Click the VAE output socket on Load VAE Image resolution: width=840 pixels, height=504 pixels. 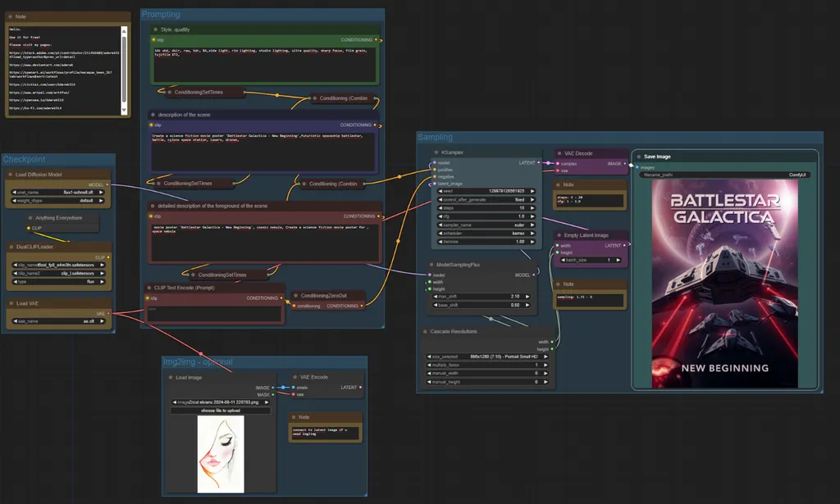[107, 313]
